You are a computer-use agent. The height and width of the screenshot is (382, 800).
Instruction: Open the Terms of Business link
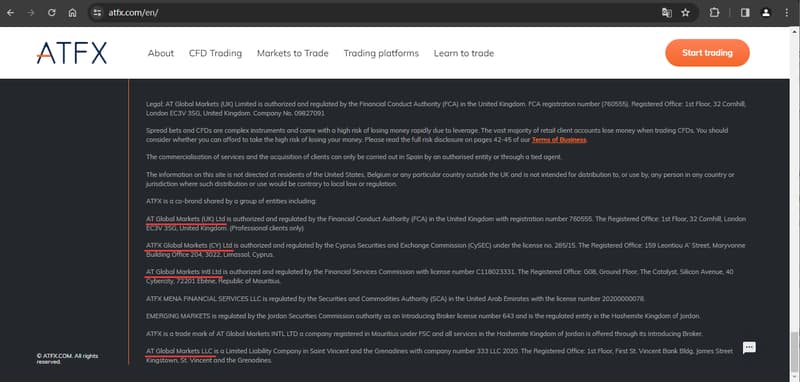click(559, 140)
